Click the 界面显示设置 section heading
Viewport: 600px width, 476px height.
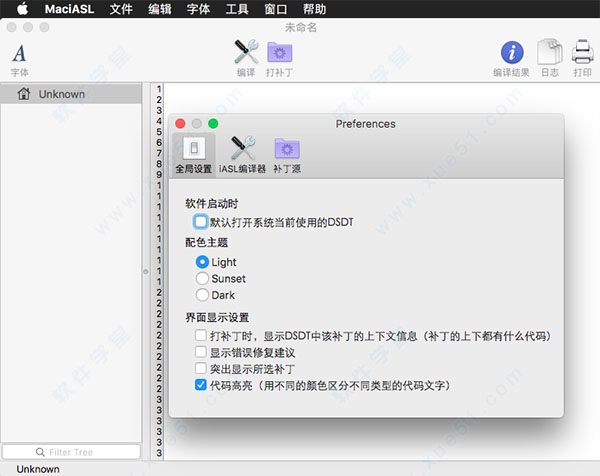(x=217, y=318)
